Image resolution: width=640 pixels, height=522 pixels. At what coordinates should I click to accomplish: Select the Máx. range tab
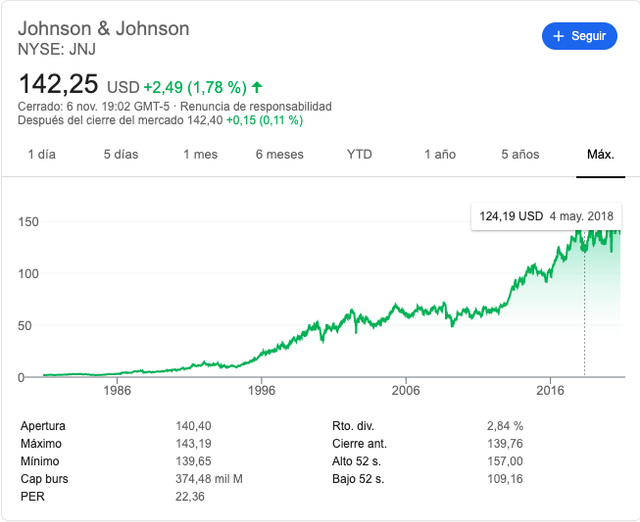click(600, 154)
